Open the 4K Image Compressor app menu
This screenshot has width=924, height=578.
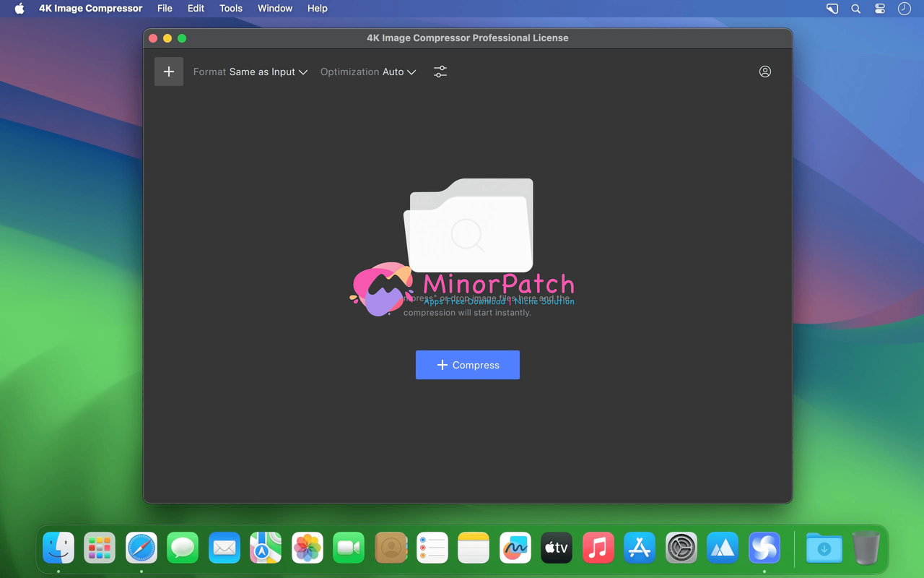90,9
